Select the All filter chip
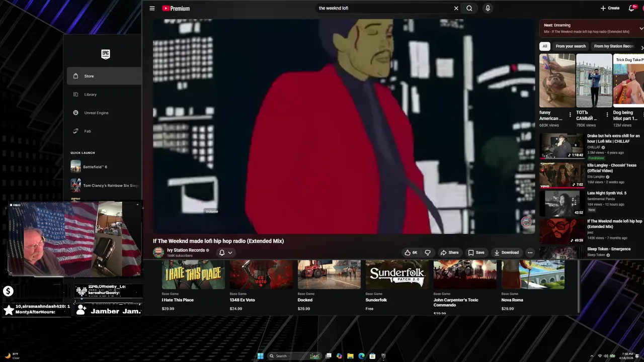644x362 pixels. [x=544, y=46]
